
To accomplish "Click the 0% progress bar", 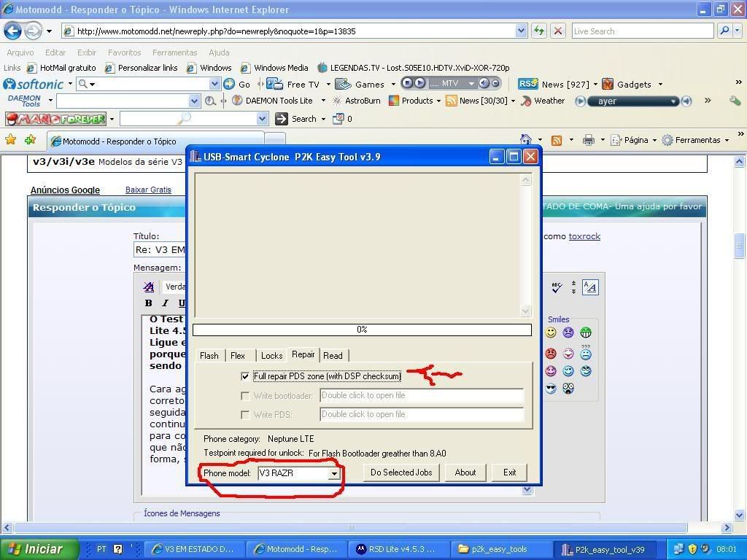I will click(x=362, y=330).
